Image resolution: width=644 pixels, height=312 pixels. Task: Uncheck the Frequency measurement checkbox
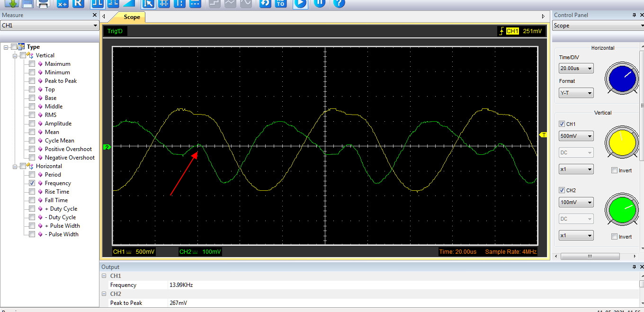pos(32,183)
